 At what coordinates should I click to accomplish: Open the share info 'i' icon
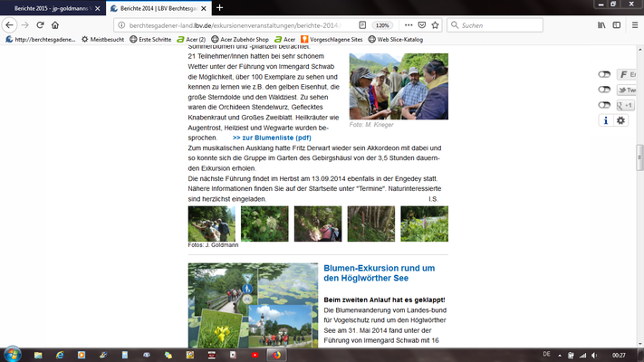coord(605,120)
